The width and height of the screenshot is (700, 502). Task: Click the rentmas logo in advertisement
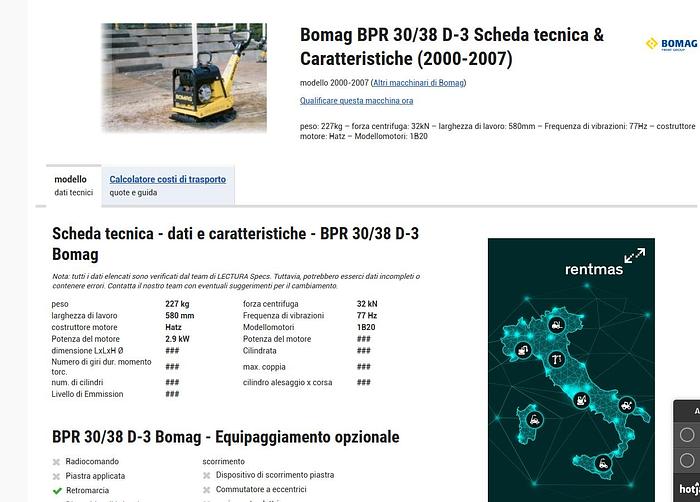coord(594,269)
